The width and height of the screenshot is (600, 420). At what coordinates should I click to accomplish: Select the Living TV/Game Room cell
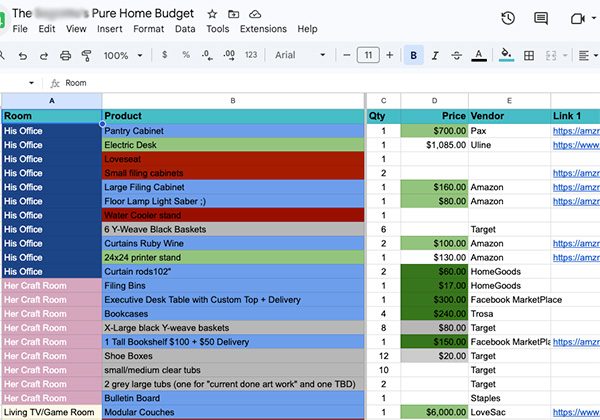pos(52,412)
